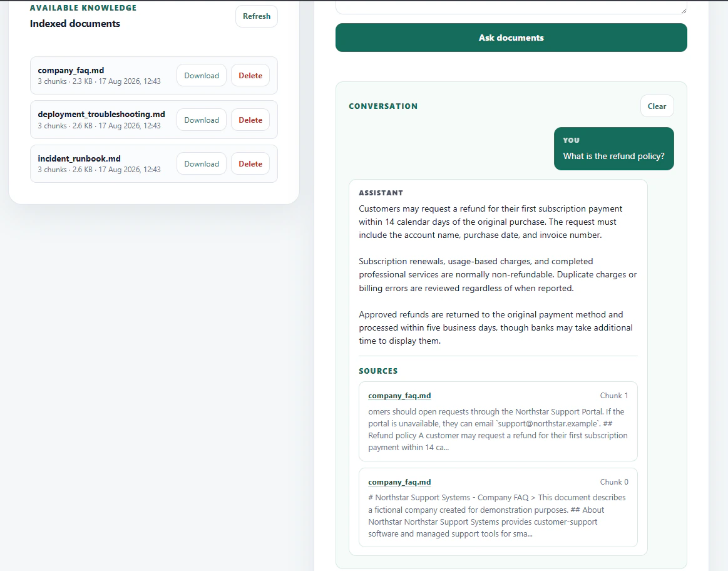Click the Chunk 0 source excerpt text
This screenshot has width=728, height=571.
point(497,515)
